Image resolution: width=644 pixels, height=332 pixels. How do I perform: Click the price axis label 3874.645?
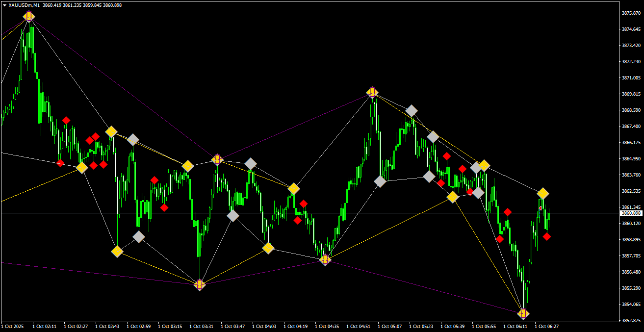tap(631, 29)
